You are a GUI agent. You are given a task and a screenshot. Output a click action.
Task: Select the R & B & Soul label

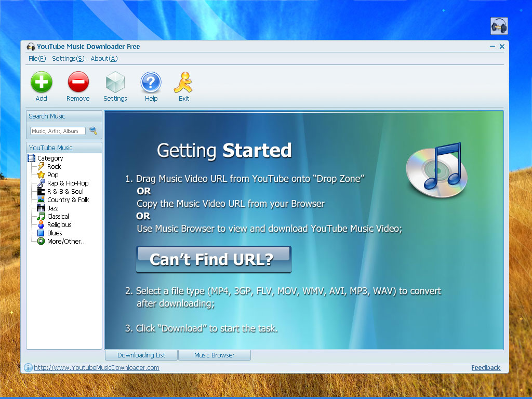[65, 191]
